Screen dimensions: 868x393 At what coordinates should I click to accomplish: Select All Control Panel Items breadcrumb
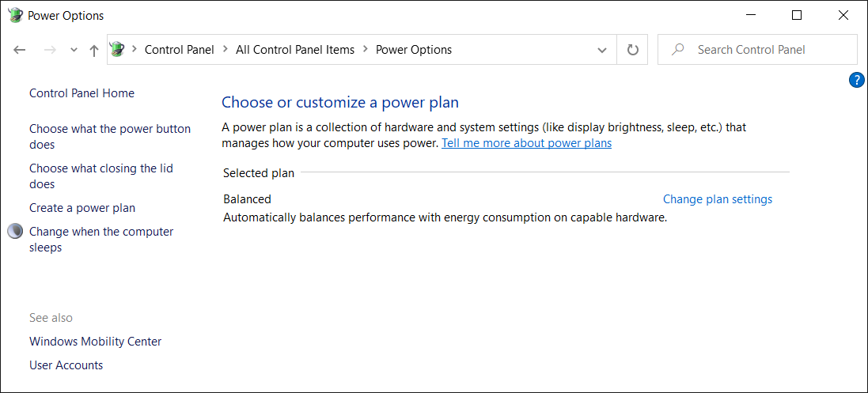295,50
